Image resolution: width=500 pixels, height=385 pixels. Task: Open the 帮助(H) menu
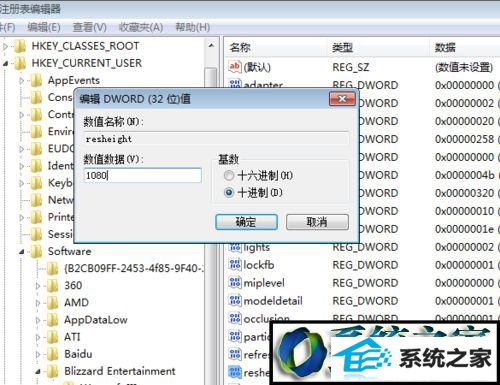coord(193,27)
